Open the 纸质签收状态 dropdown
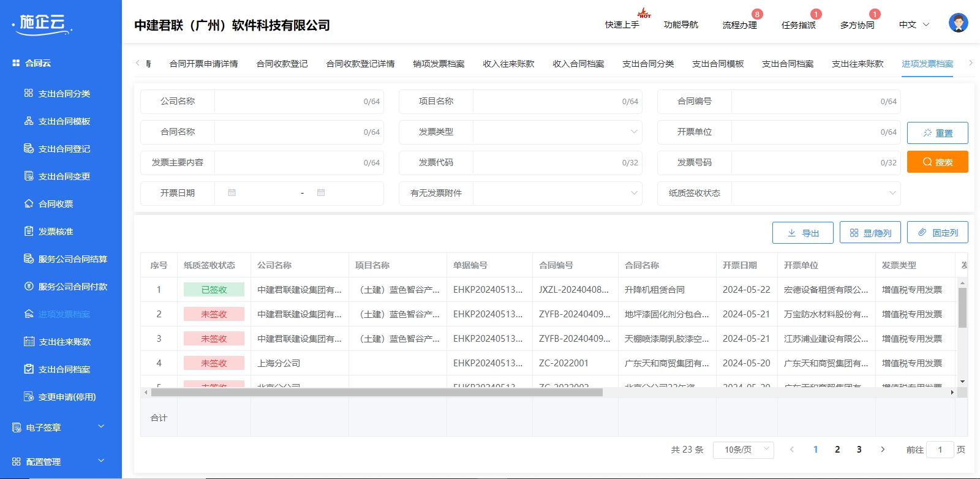Image resolution: width=980 pixels, height=479 pixels. tap(816, 194)
